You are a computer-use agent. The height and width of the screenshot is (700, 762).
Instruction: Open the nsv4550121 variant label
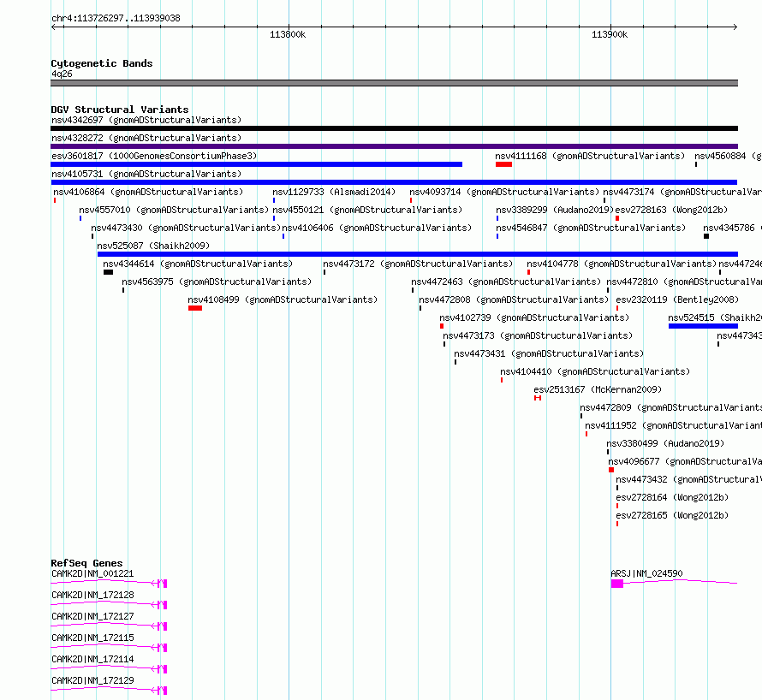click(x=367, y=210)
